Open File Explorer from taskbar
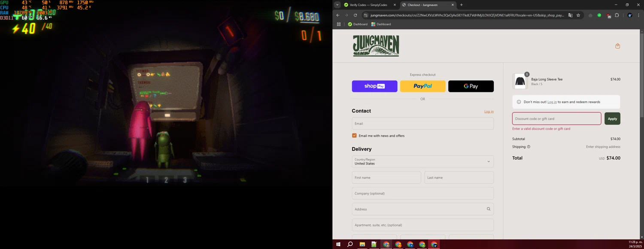Screen dimensions: 644x249 362,244
